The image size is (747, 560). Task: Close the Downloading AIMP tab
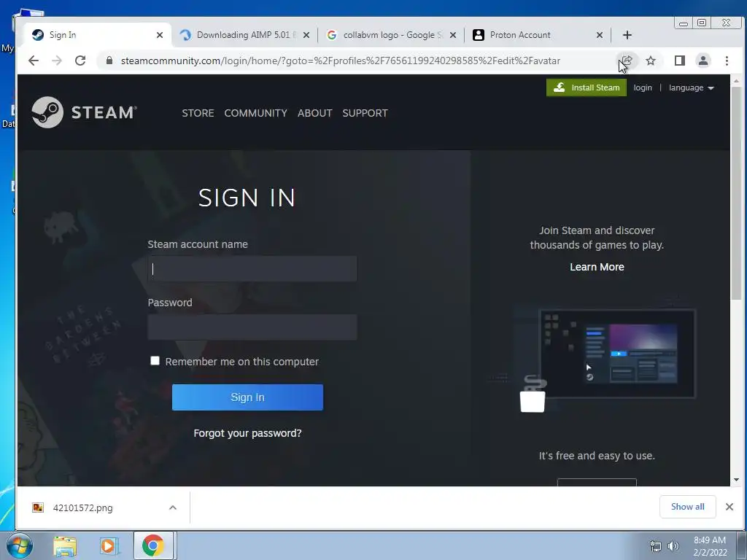pos(306,35)
